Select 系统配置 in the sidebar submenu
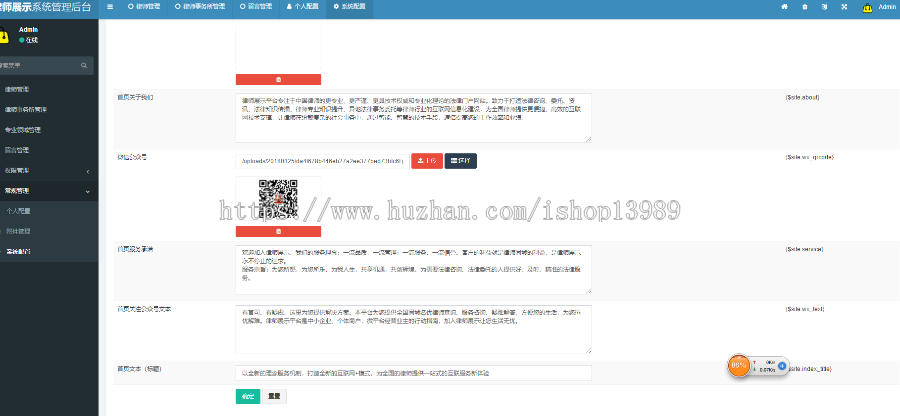This screenshot has width=900, height=416. (47, 251)
